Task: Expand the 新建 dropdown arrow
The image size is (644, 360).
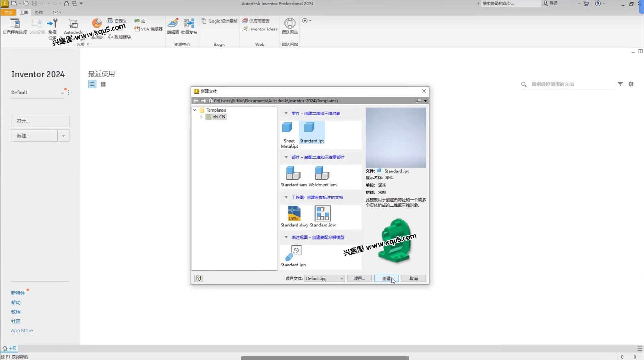Action: (63, 136)
